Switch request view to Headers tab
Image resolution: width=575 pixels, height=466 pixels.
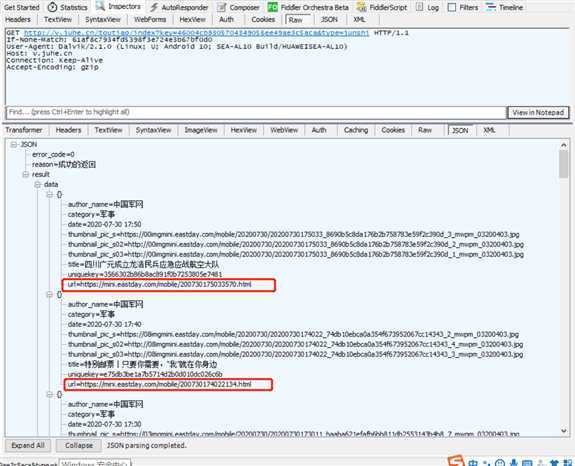pos(18,19)
